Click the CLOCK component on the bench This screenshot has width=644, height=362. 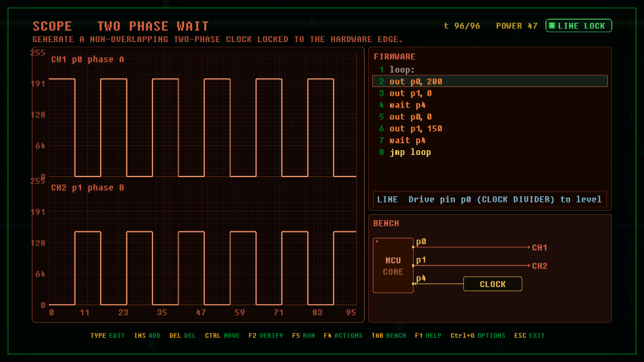click(x=493, y=284)
